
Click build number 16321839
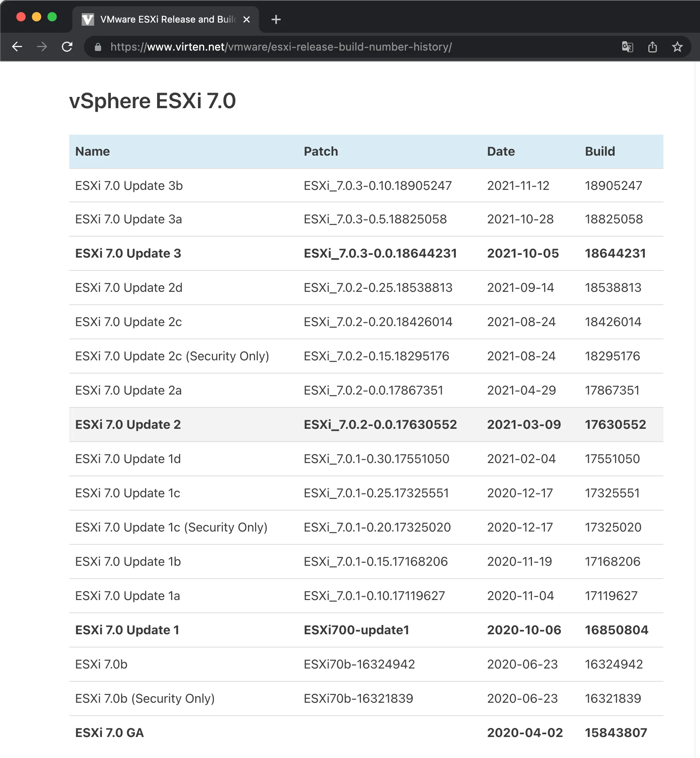coord(613,698)
